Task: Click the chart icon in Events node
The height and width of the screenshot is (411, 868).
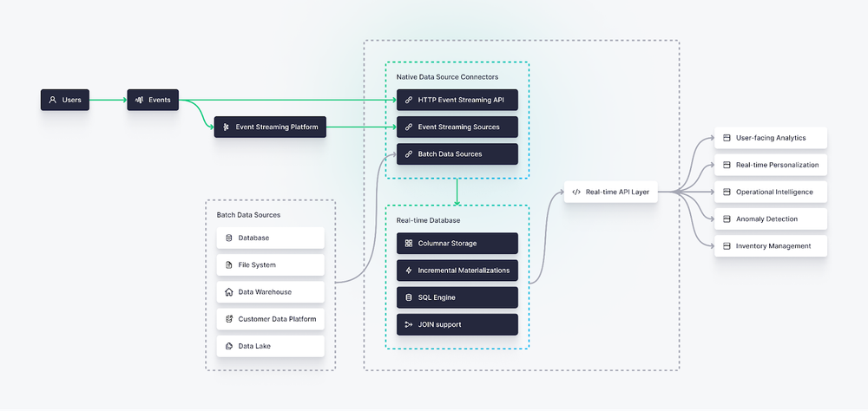Action: (139, 100)
